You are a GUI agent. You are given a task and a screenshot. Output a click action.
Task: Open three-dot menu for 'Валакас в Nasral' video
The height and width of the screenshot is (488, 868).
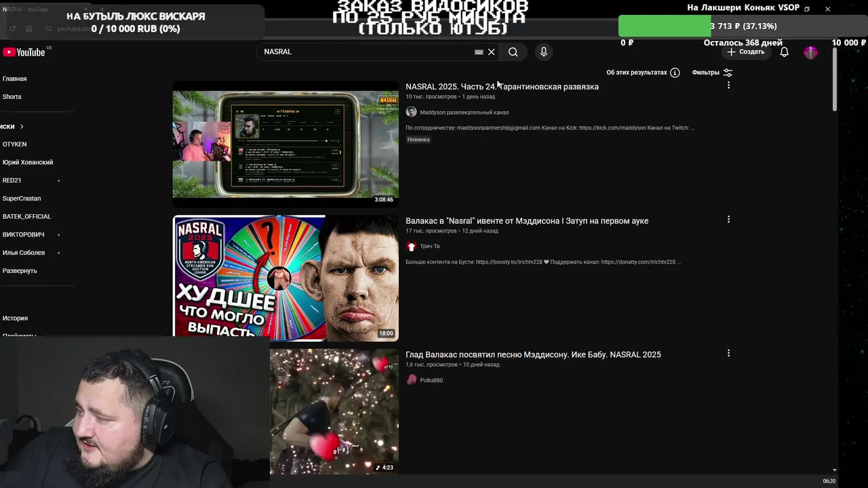[728, 220]
